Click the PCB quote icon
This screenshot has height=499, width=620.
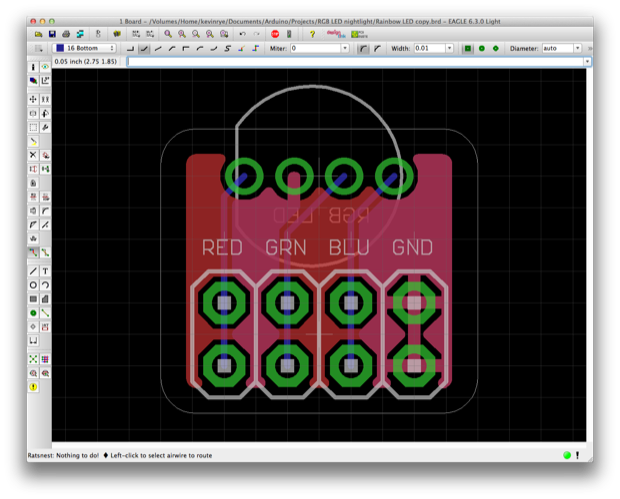pyautogui.click(x=359, y=34)
